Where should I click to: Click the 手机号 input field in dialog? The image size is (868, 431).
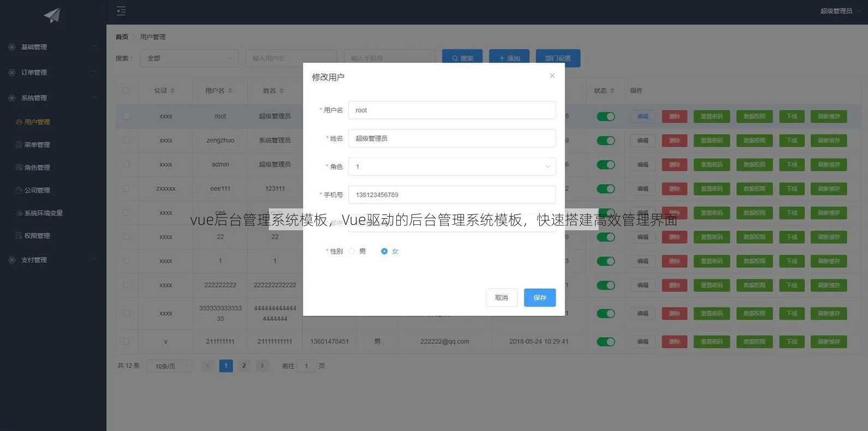452,195
